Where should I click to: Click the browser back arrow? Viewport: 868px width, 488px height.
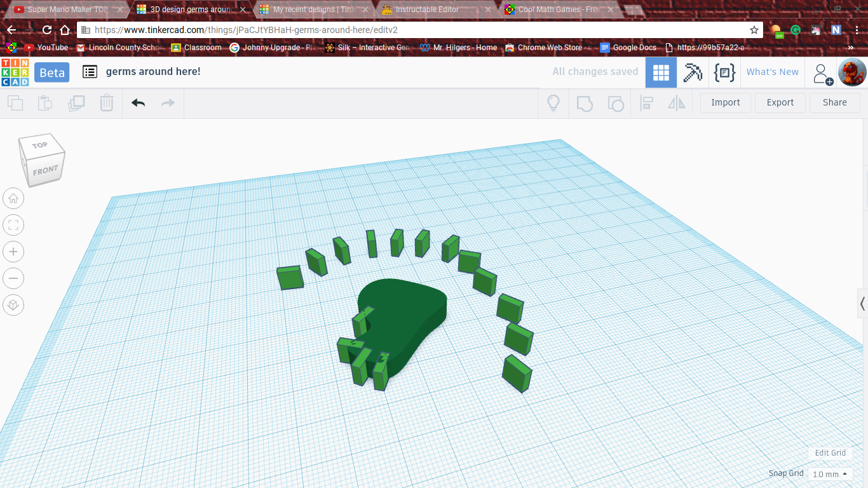tap(11, 30)
